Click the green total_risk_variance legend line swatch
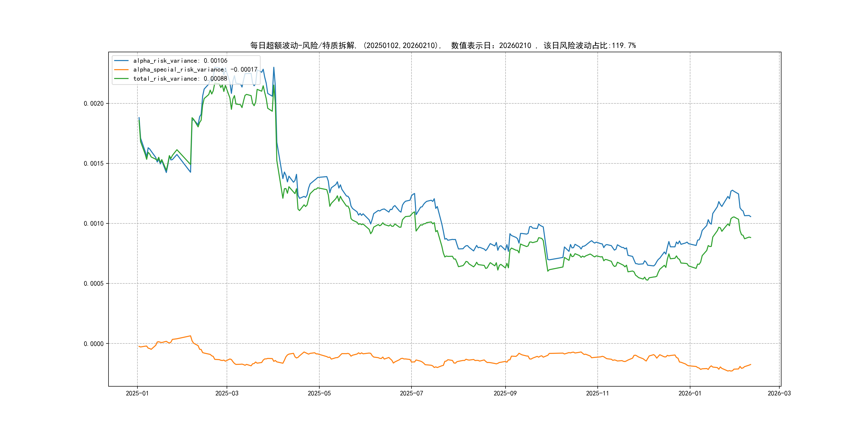 pyautogui.click(x=121, y=78)
